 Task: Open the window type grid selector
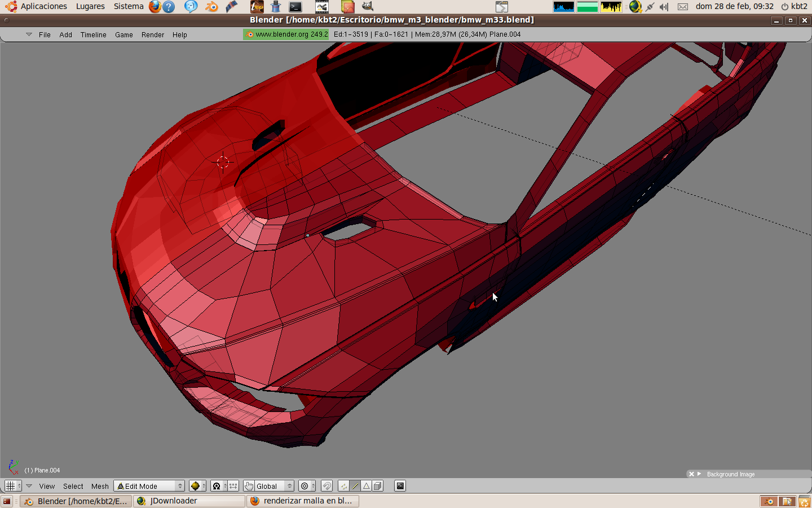pyautogui.click(x=12, y=486)
